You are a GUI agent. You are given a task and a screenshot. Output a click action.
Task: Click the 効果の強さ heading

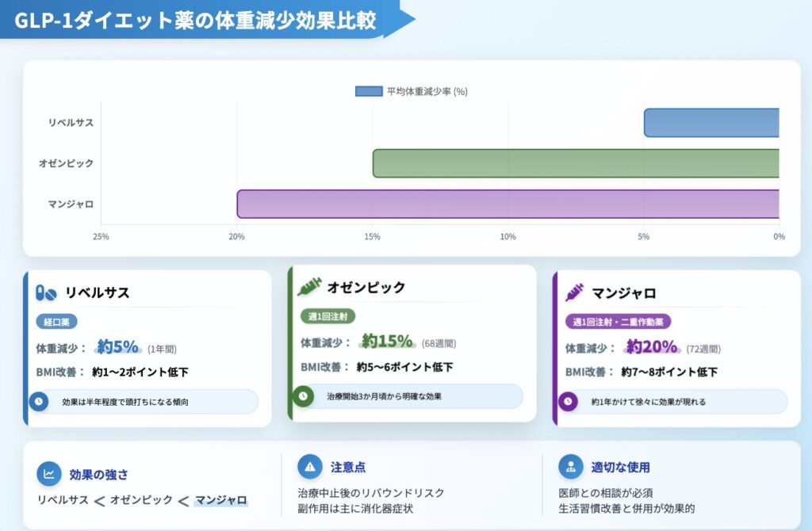click(99, 474)
